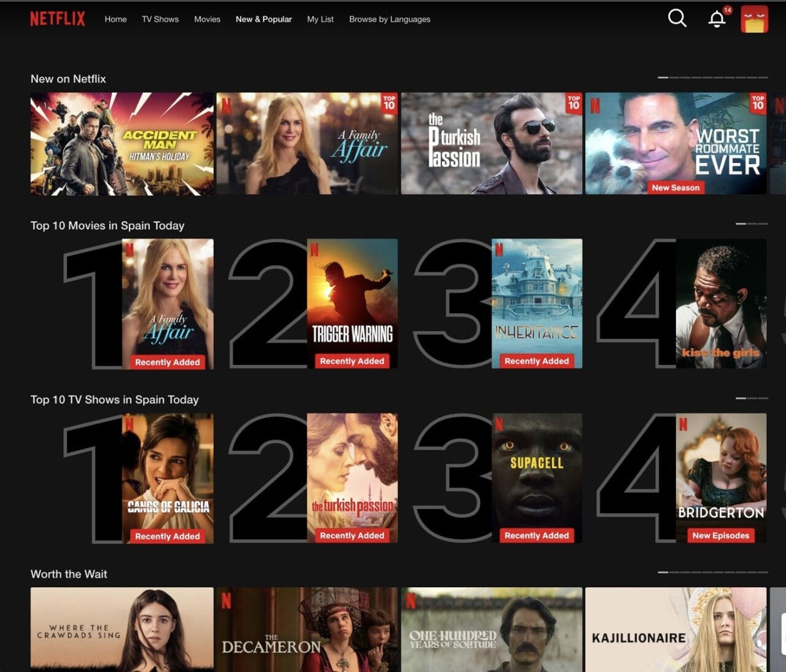
Task: Go to the Home menu item
Action: tap(115, 19)
